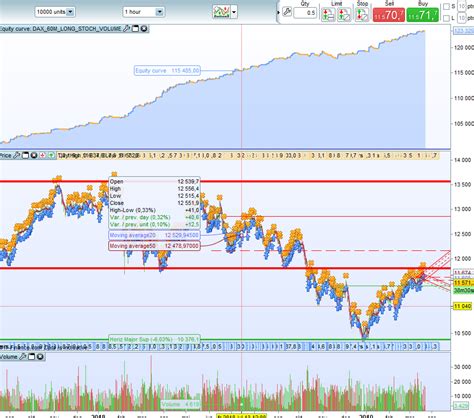Click the green circle icon in Price panel
The height and width of the screenshot is (418, 474).
coord(51,155)
